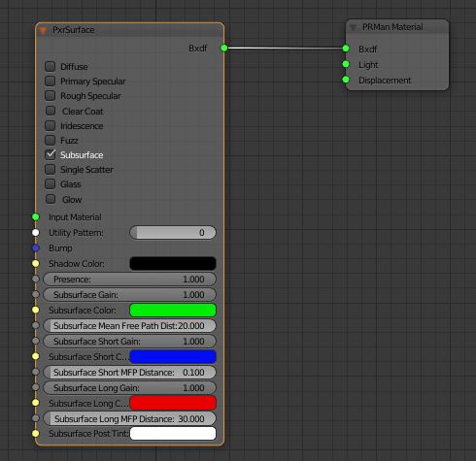Click the Subsurface Short Gain socket
476x461 pixels.
[x=36, y=341]
